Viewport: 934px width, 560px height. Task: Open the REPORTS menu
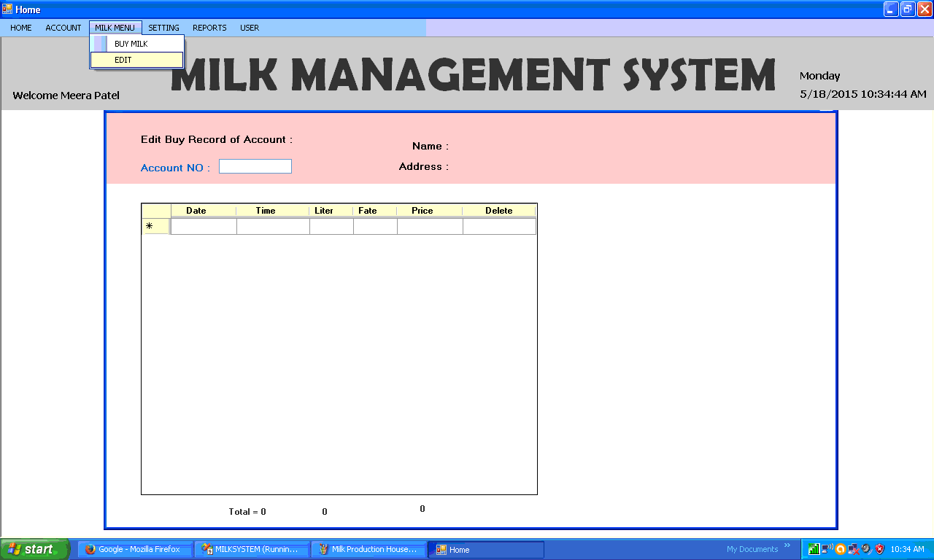(x=209, y=28)
